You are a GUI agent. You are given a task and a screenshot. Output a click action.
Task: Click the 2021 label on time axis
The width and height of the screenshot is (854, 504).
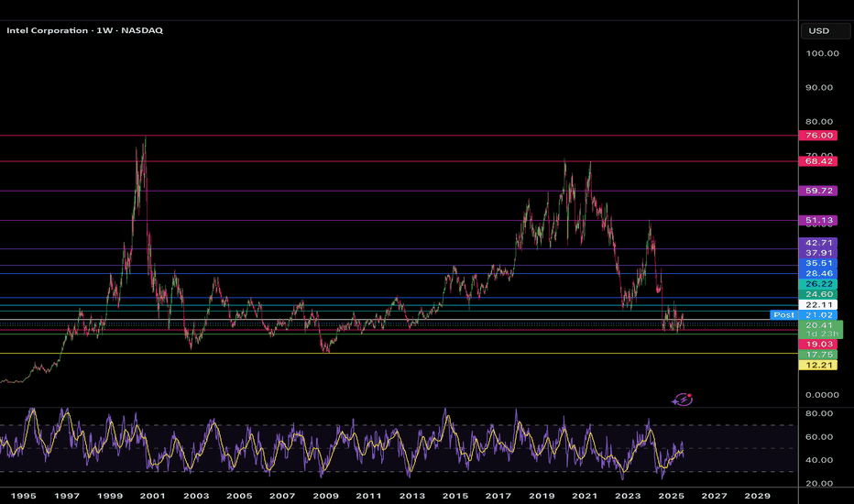coord(585,496)
